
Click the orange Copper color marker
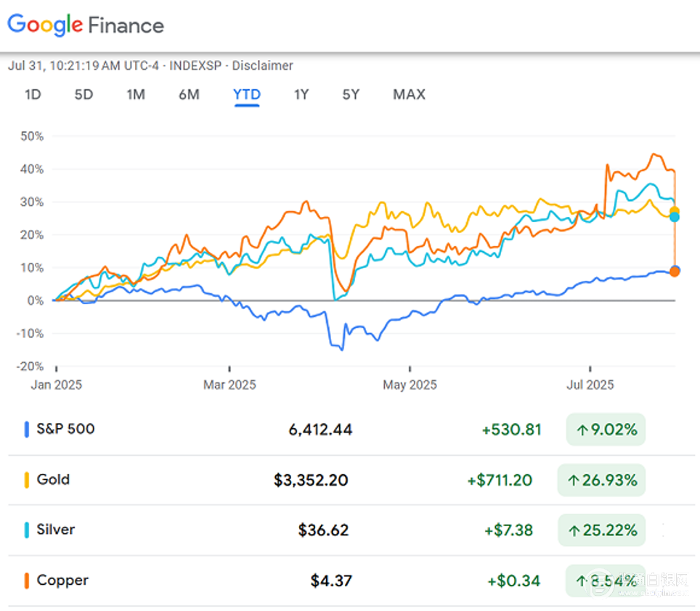27,581
